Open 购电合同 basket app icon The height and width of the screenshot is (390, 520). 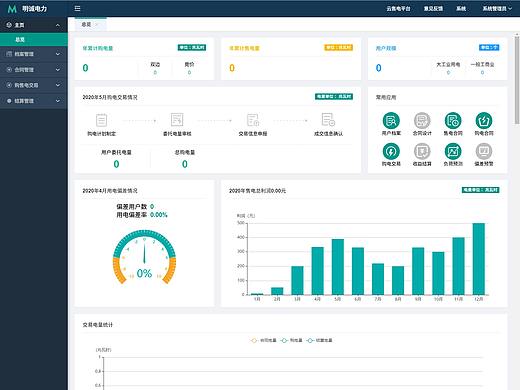point(484,121)
